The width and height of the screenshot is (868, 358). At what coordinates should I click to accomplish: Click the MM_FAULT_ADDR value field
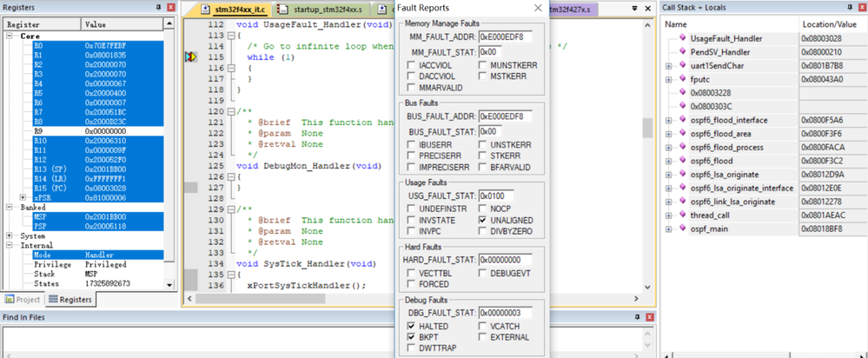click(505, 37)
